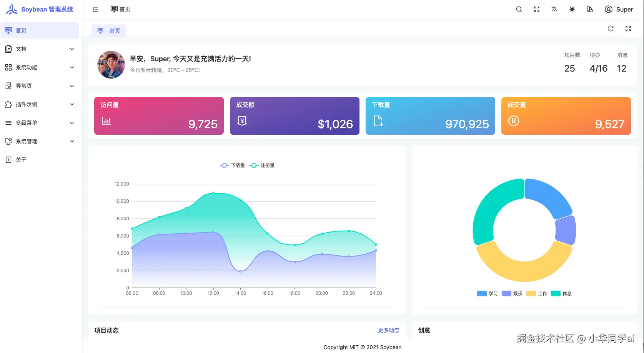Maximize the tab content area
The height and width of the screenshot is (353, 644).
(628, 28)
